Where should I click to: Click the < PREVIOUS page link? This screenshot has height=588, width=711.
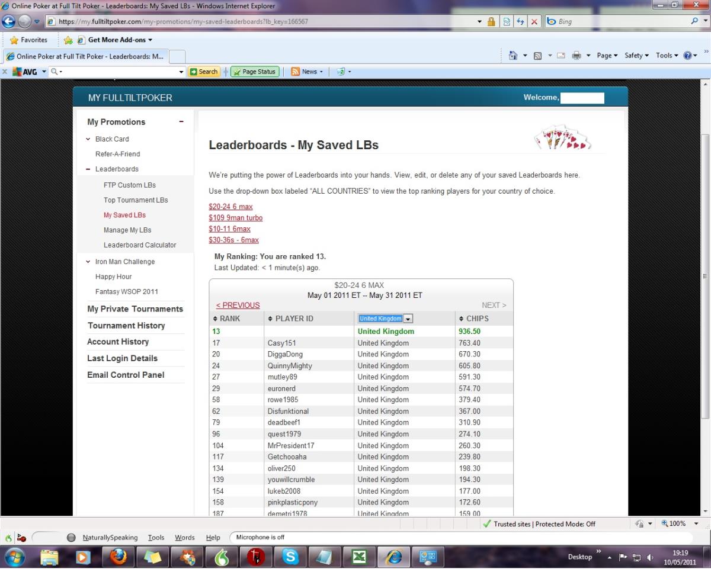[238, 306]
